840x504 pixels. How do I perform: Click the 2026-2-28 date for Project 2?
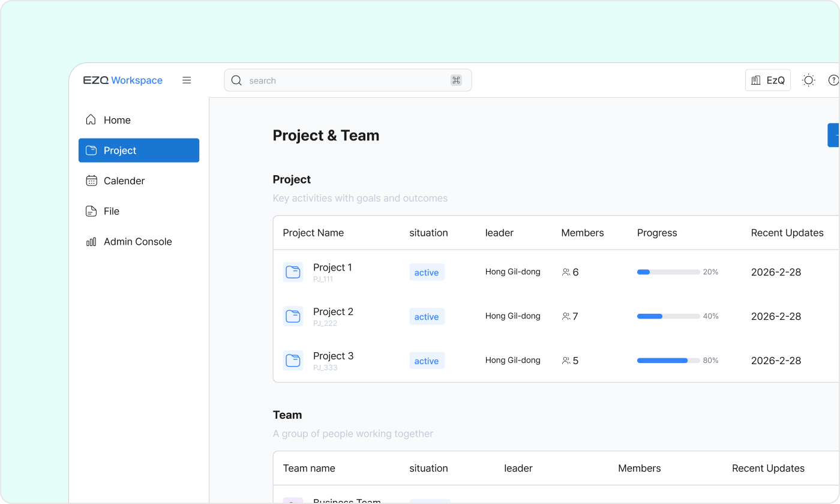[x=776, y=316]
